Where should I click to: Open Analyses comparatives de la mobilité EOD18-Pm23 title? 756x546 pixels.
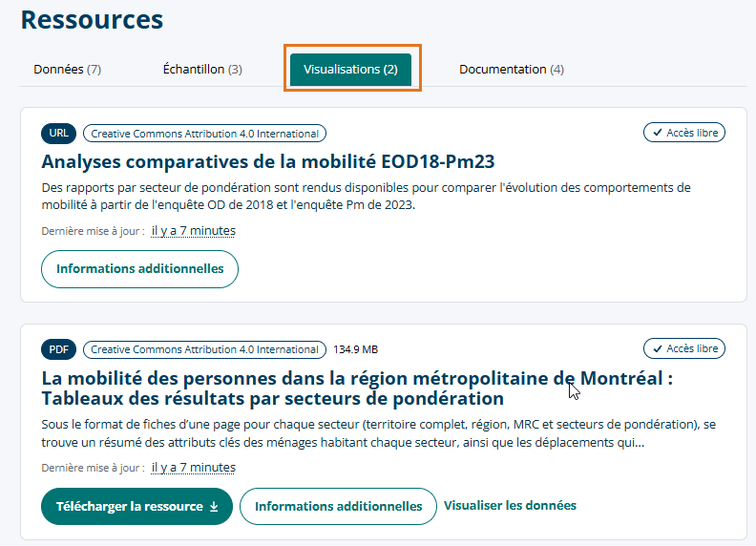(268, 161)
